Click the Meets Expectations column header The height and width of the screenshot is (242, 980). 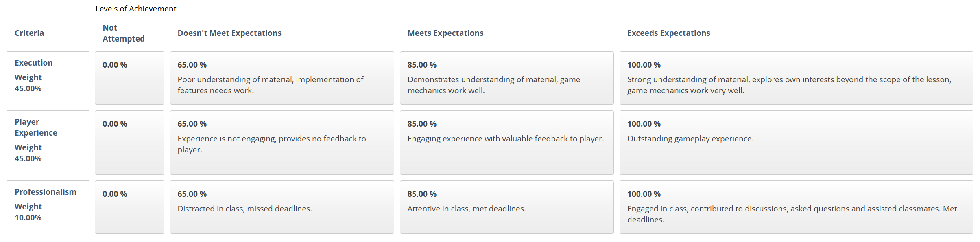pyautogui.click(x=445, y=33)
